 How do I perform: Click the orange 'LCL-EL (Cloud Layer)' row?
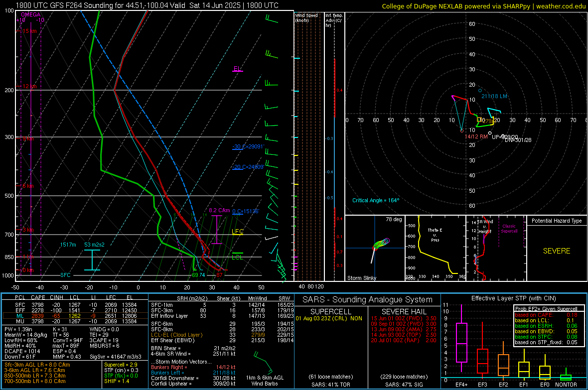pos(222,335)
